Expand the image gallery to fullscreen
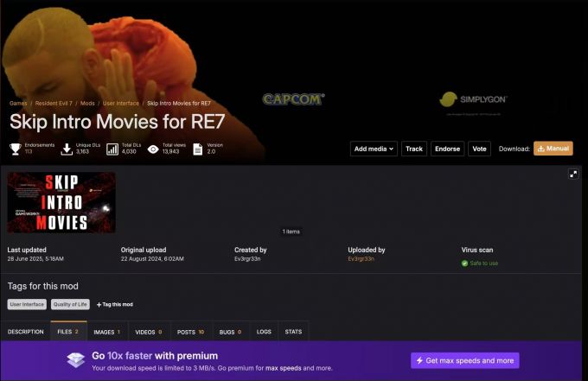This screenshot has width=588, height=381. click(573, 174)
